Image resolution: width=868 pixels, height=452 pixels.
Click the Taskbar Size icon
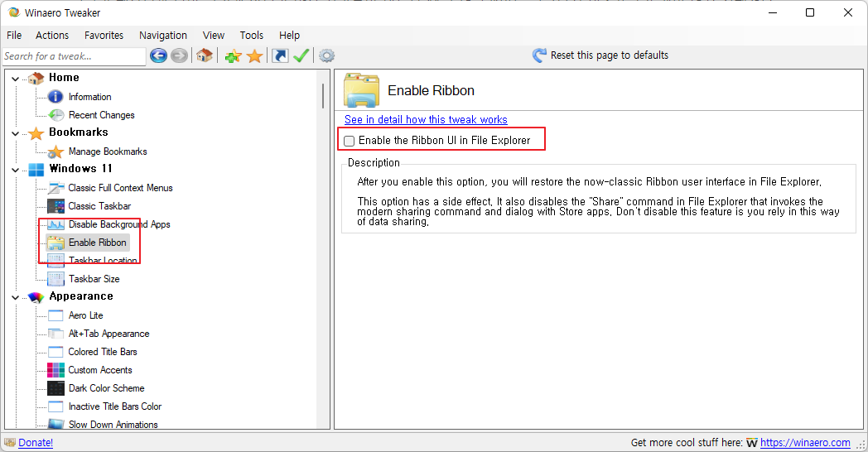pyautogui.click(x=56, y=279)
